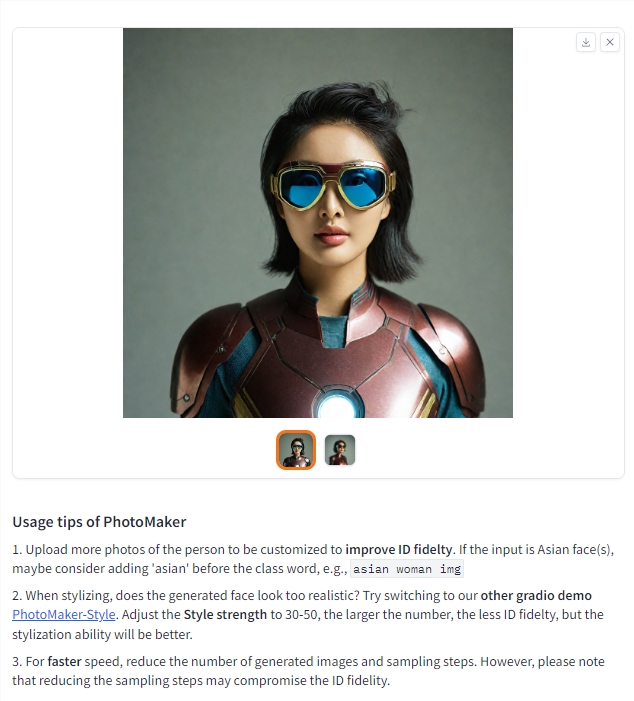Click the tip text 'When stylizing'
The image size is (634, 701).
tap(69, 595)
